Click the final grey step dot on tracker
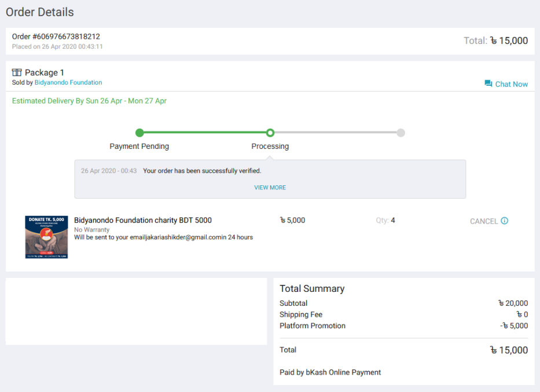The height and width of the screenshot is (392, 540). pos(401,133)
